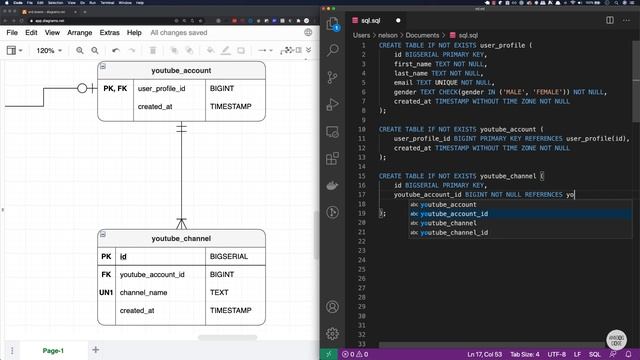Undo the last change in draw.io
640x360 pixels.
pyautogui.click(x=116, y=50)
